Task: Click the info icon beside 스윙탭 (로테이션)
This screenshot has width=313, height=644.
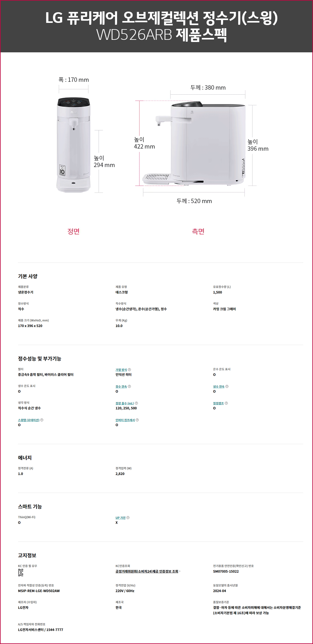Action: [42, 420]
